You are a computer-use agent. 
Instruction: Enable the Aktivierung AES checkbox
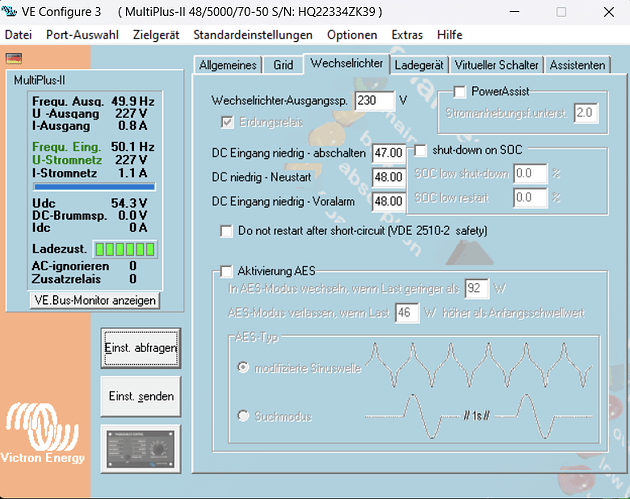coord(226,271)
